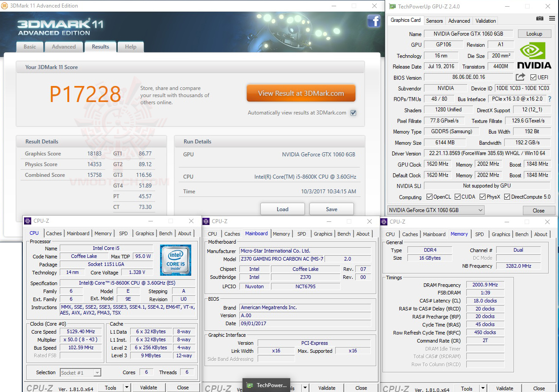559x392 pixels.
Task: Click the Load button
Action: coord(283,209)
